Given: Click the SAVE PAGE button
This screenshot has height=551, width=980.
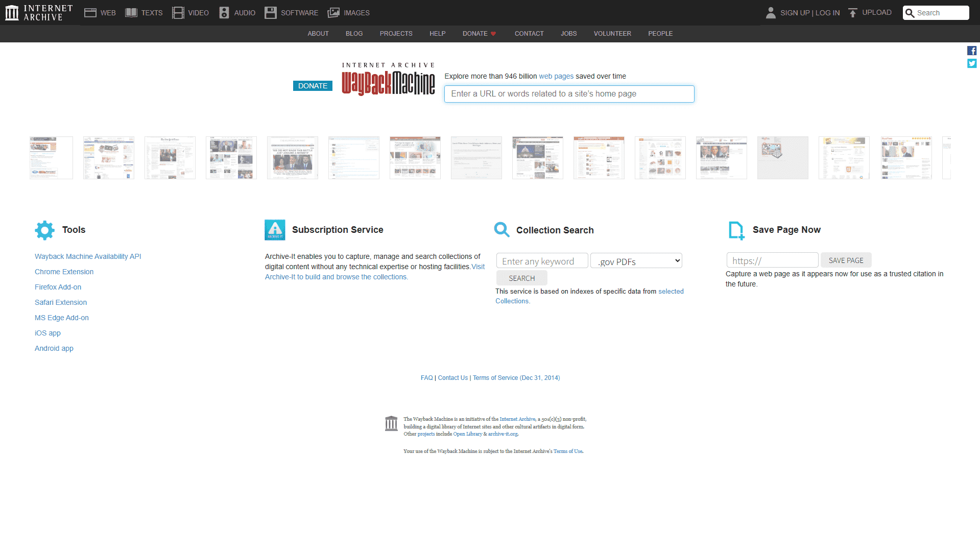Looking at the screenshot, I should coord(846,260).
